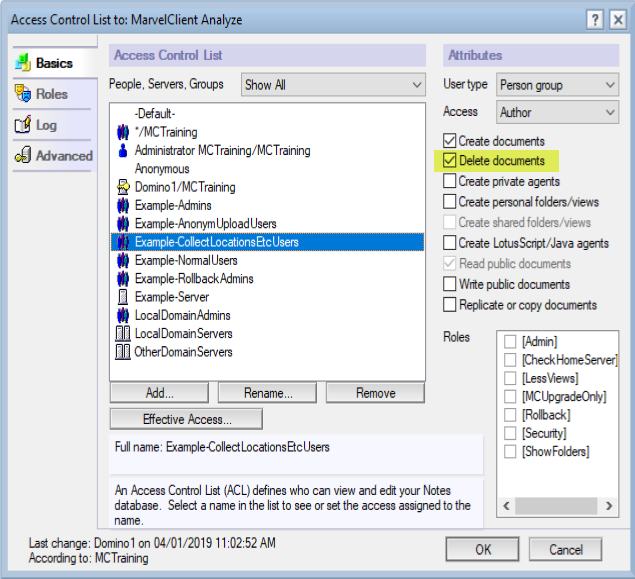Screen dimensions: 635x579
Task: Click group icon beside LocalDomainAdmins
Action: (x=123, y=315)
